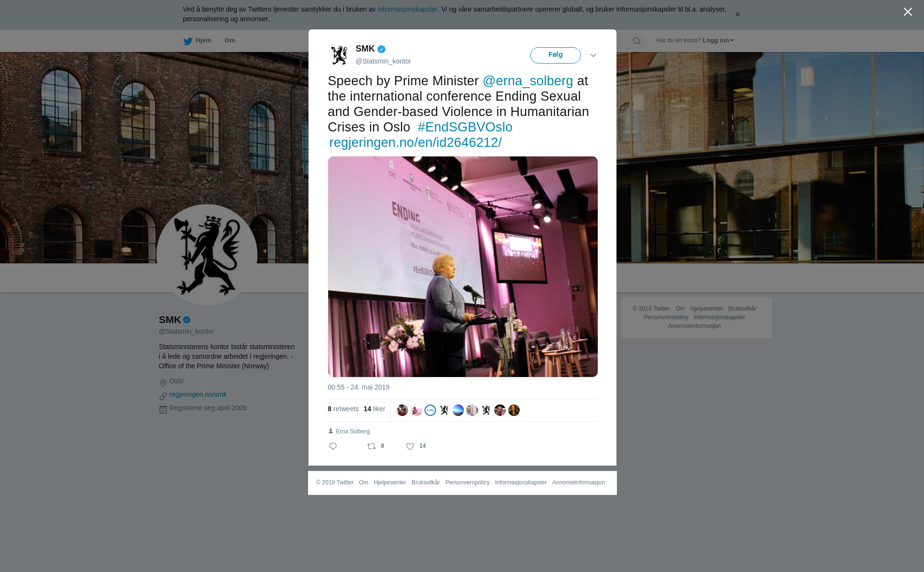924x572 pixels.
Task: Open the regjeringen.no/en/id2646212/ link
Action: [x=415, y=143]
